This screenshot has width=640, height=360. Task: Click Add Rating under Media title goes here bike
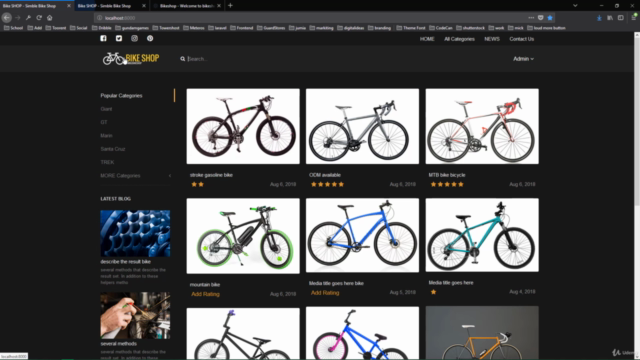click(325, 293)
